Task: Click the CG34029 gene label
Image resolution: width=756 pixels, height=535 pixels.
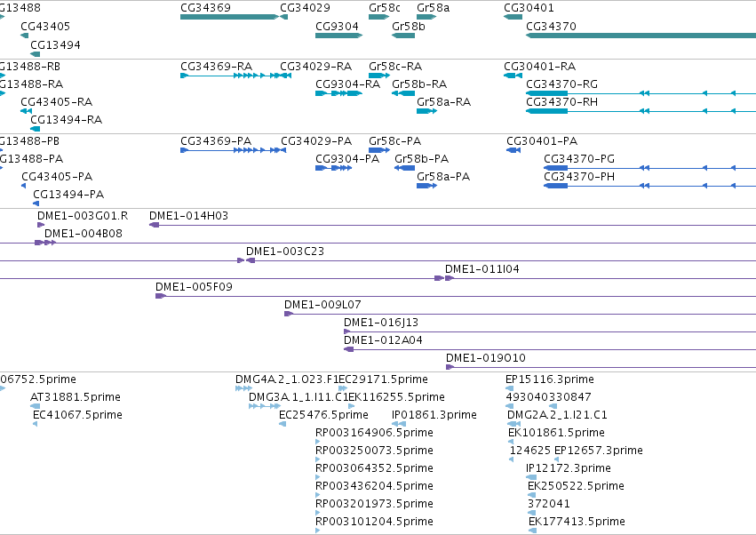Action: click(x=305, y=8)
